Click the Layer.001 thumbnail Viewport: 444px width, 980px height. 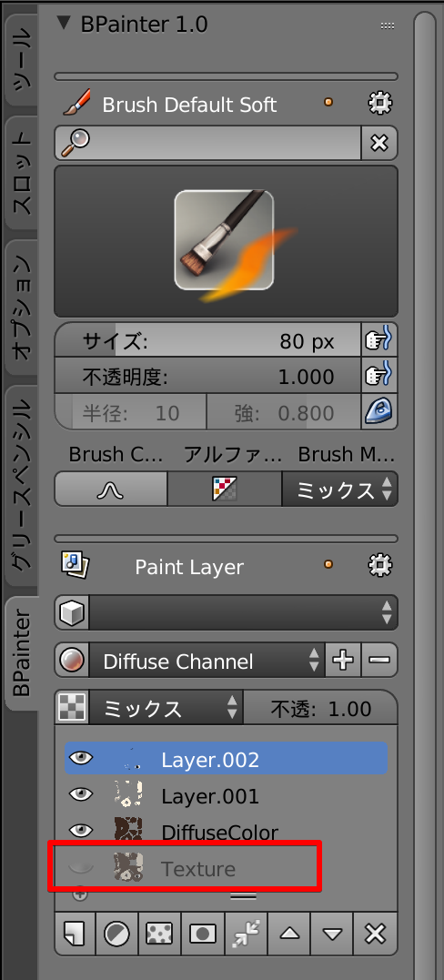click(x=129, y=795)
